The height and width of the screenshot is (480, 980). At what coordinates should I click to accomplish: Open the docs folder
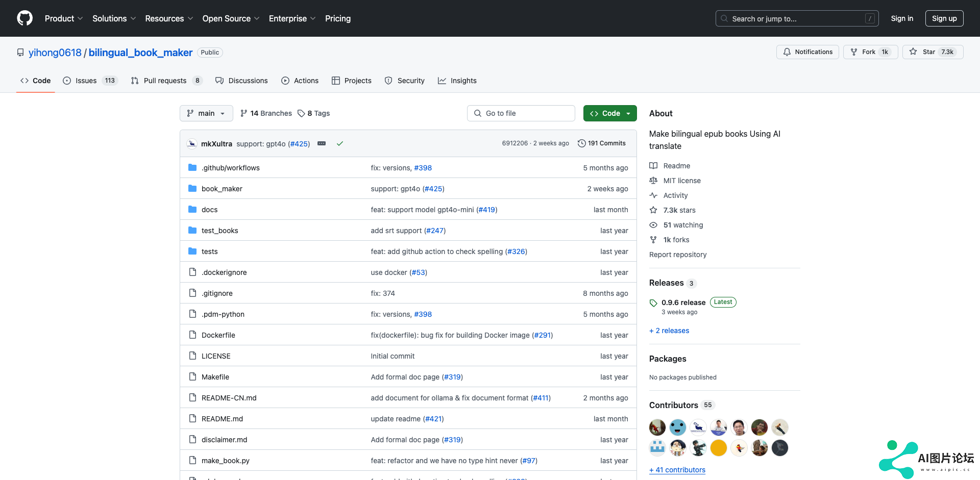[x=209, y=210]
